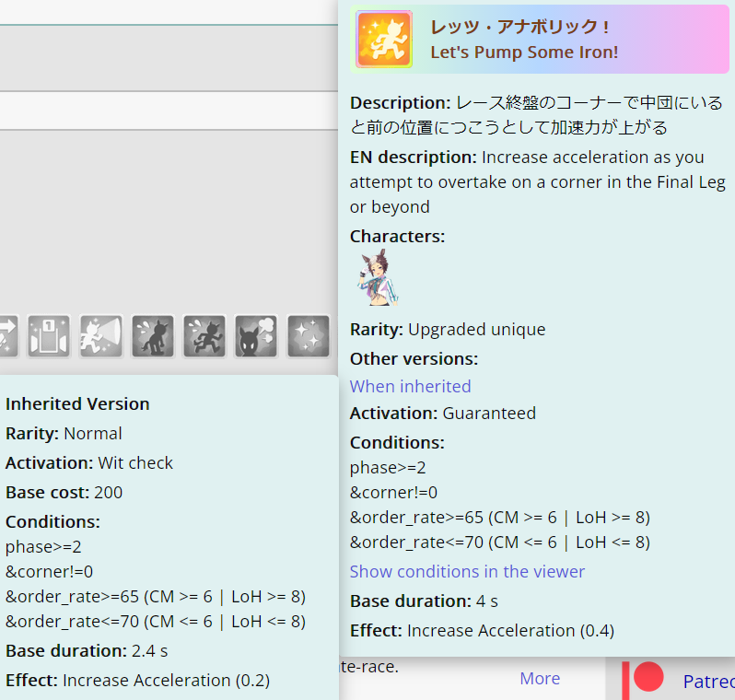Select the gray horse head with breath puffs icon
This screenshot has width=735, height=700.
(256, 336)
